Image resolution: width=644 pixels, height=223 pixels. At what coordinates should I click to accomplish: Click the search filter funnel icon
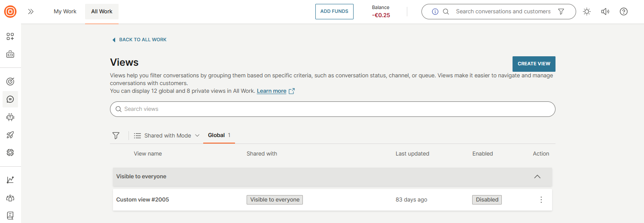point(561,12)
